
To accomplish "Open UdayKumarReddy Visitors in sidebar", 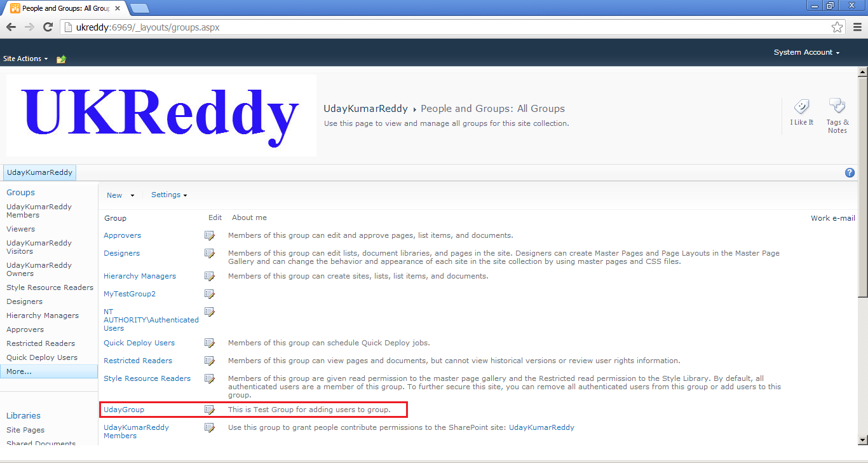I will (39, 247).
